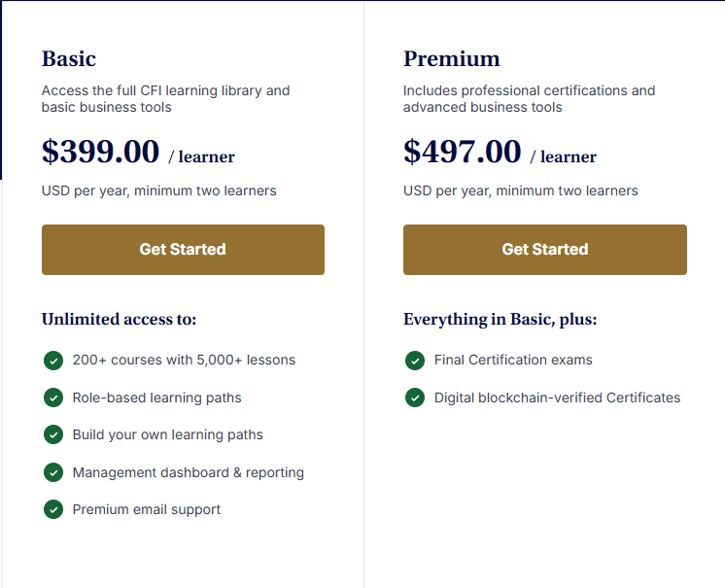Click 'Digital blockchain-verified Certificates' feature text

click(x=557, y=398)
